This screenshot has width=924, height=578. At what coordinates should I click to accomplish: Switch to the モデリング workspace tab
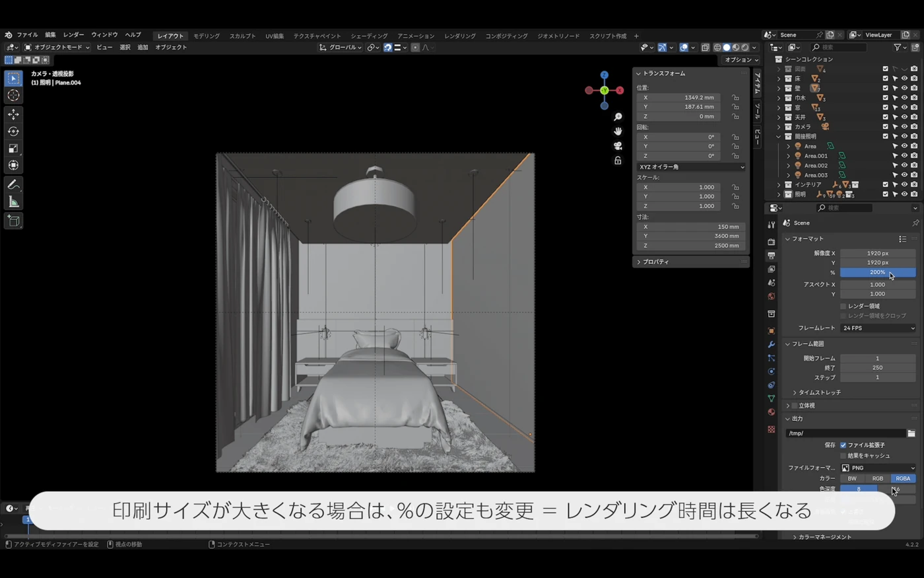(207, 36)
